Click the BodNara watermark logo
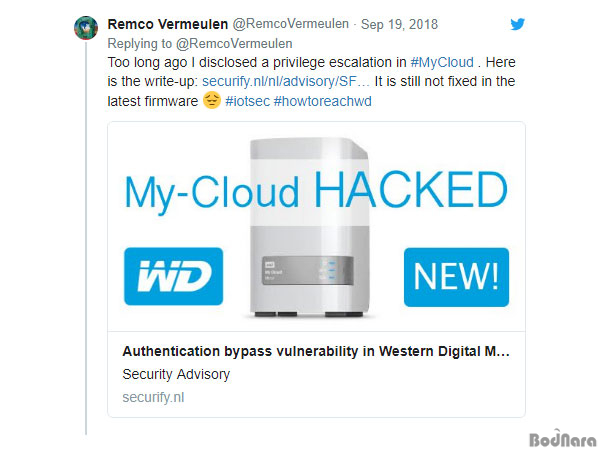600x450 pixels. pyautogui.click(x=563, y=439)
